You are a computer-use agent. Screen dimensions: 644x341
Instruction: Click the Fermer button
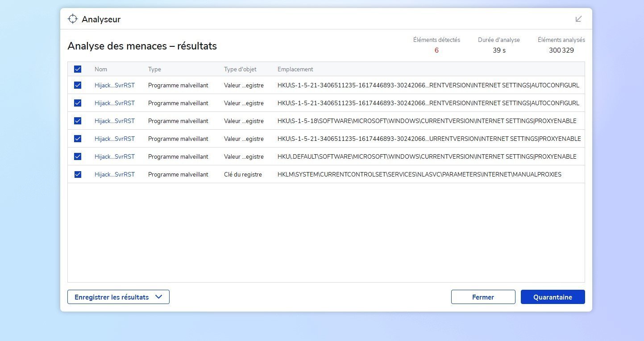(483, 297)
